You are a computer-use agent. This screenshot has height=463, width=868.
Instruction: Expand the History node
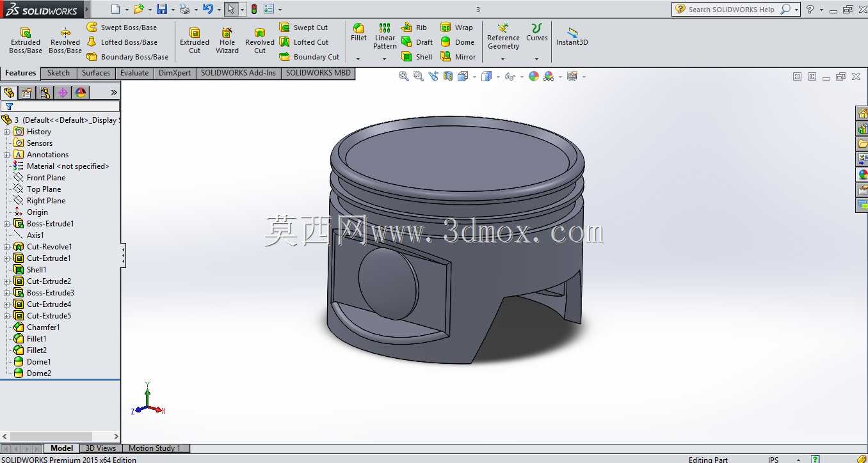pyautogui.click(x=7, y=132)
